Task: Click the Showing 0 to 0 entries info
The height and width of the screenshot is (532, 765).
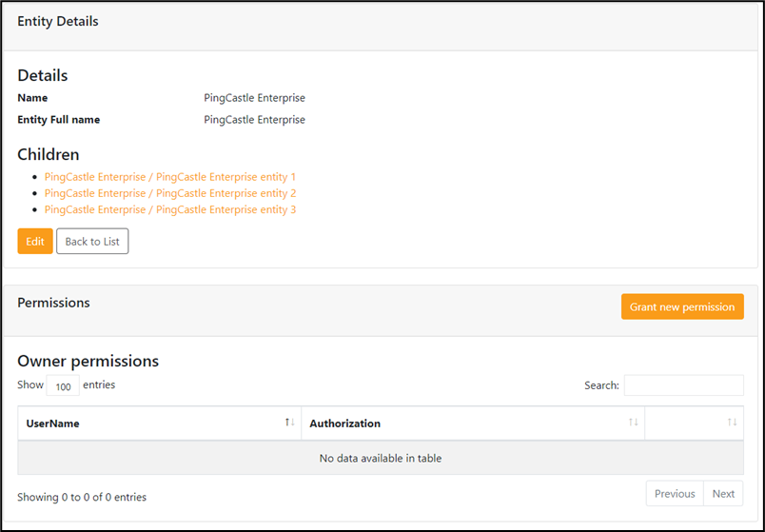Action: [82, 497]
